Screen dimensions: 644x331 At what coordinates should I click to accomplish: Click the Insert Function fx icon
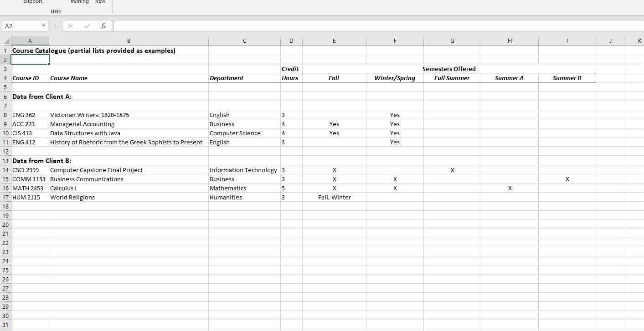(x=103, y=26)
